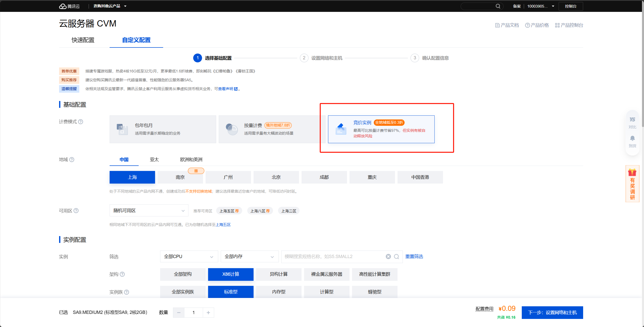Click the 备案 menu item
This screenshot has height=327, width=644.
(x=517, y=6)
